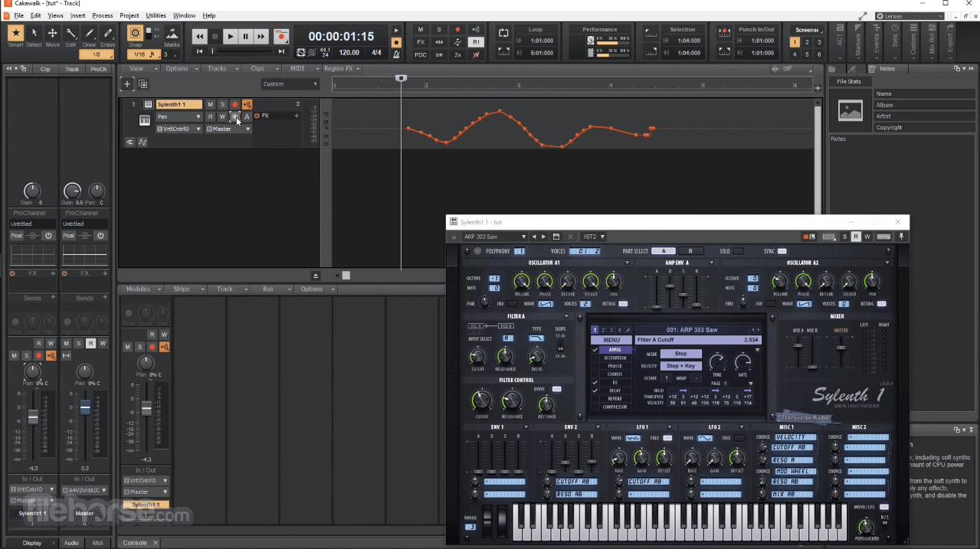
Task: Open the Markers module
Action: tap(858, 43)
